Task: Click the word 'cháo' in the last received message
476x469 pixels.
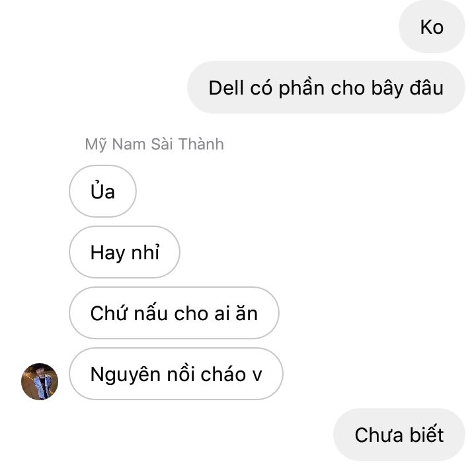Action: 223,374
